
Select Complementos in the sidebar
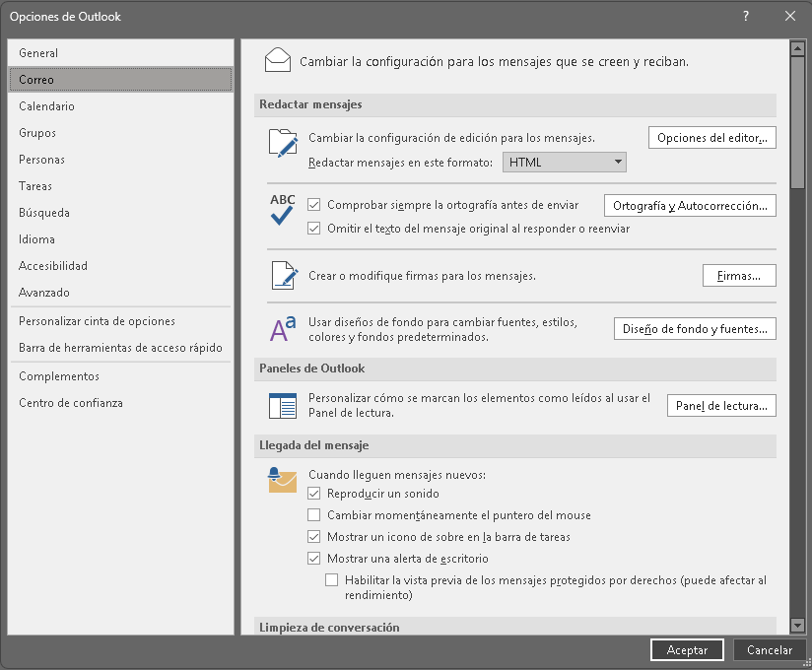click(120, 376)
